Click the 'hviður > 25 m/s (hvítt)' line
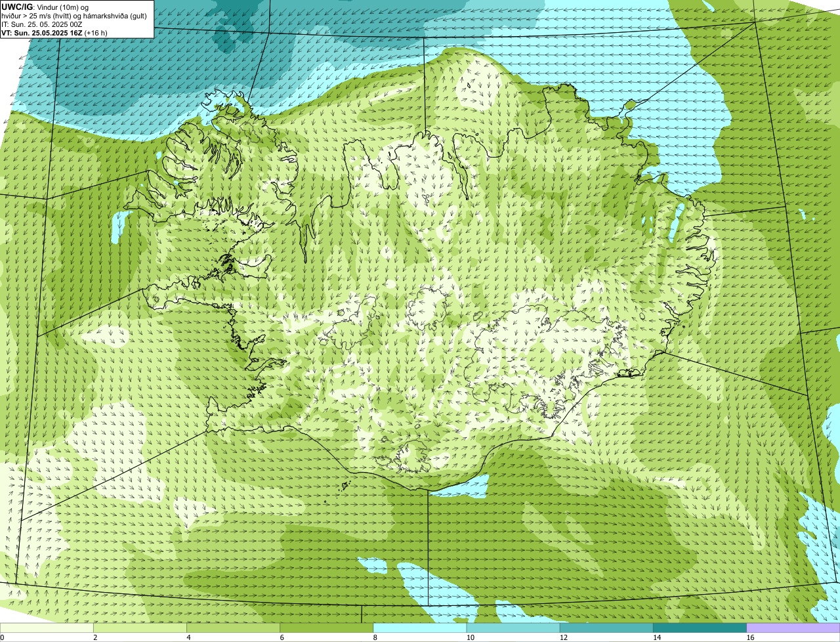The image size is (840, 642). (75, 16)
